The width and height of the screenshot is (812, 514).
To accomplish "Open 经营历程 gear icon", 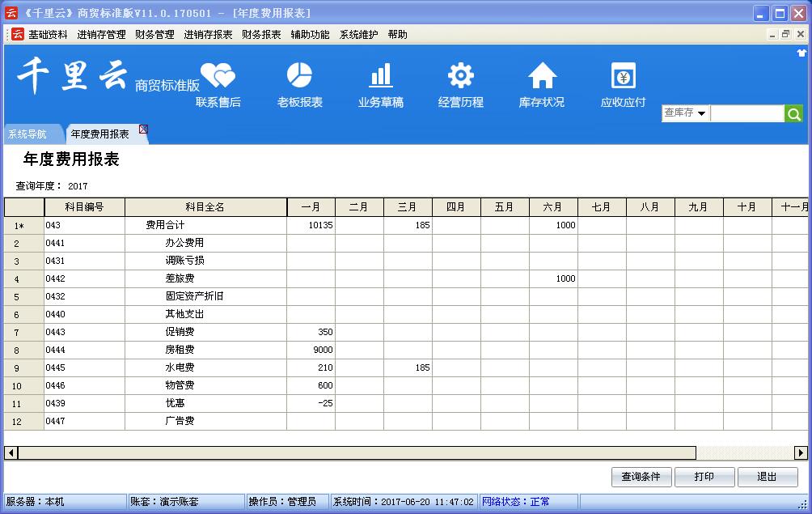I will point(461,75).
